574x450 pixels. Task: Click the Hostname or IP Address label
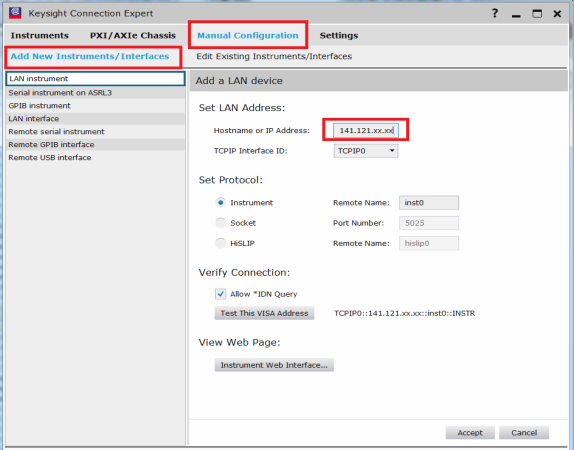point(262,131)
